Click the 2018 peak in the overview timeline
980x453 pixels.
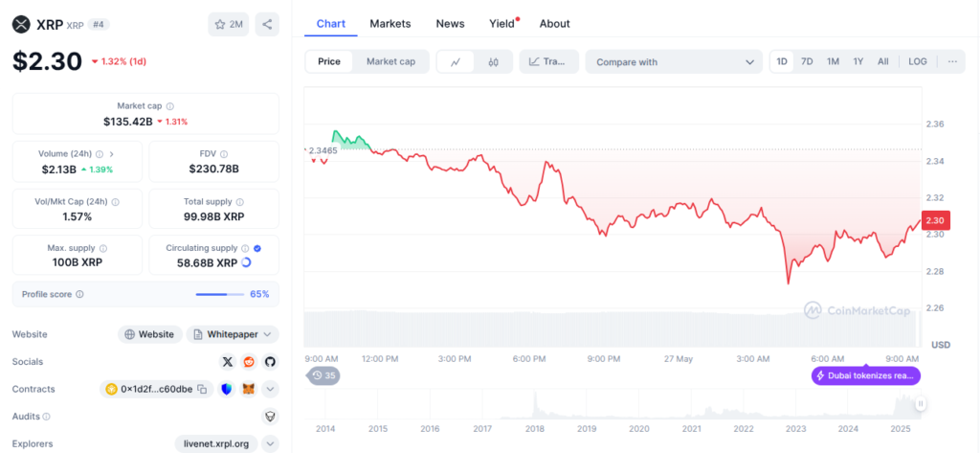[536, 405]
